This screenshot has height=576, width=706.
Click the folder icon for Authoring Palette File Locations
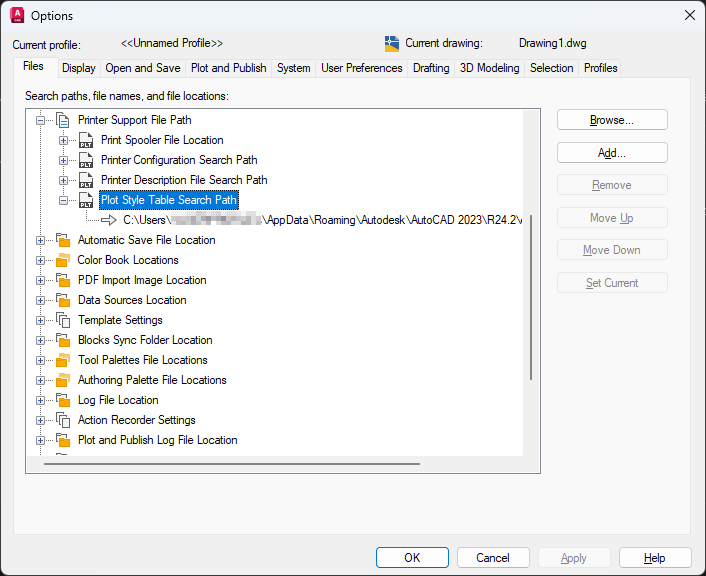tap(63, 380)
